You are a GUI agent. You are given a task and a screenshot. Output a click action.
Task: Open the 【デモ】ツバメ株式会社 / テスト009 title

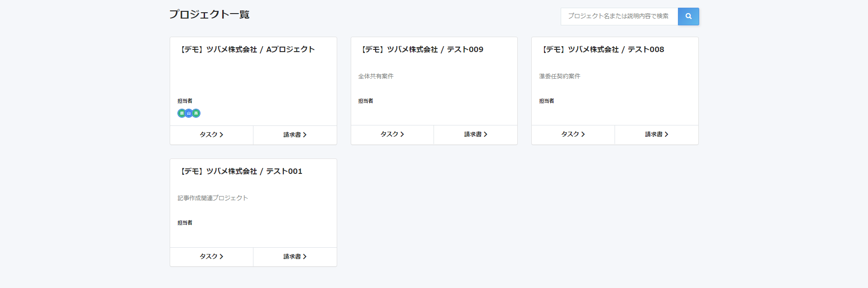click(x=421, y=49)
